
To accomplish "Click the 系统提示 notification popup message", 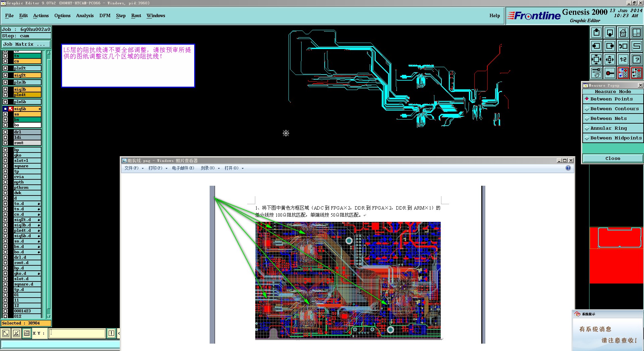I will click(x=608, y=335).
